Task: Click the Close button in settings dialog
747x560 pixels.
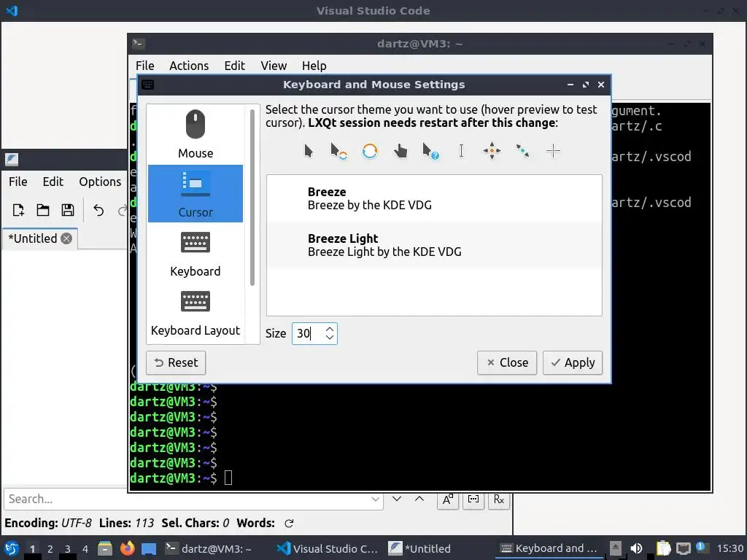Action: pos(507,363)
